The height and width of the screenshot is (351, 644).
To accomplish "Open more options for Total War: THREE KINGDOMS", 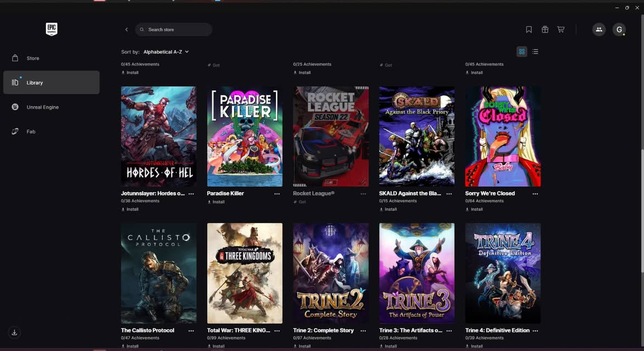I will [277, 331].
